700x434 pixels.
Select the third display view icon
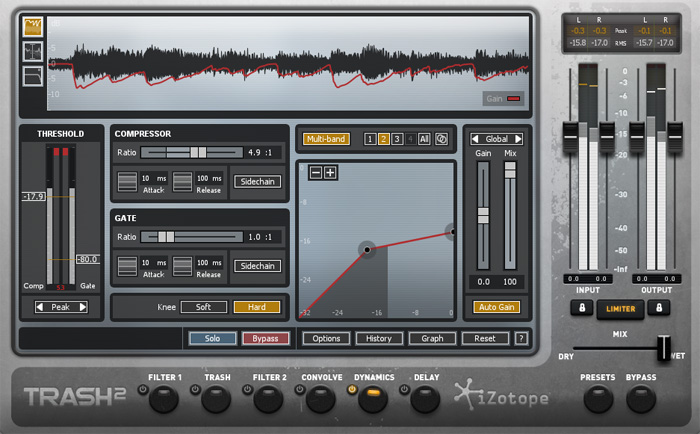coord(33,76)
